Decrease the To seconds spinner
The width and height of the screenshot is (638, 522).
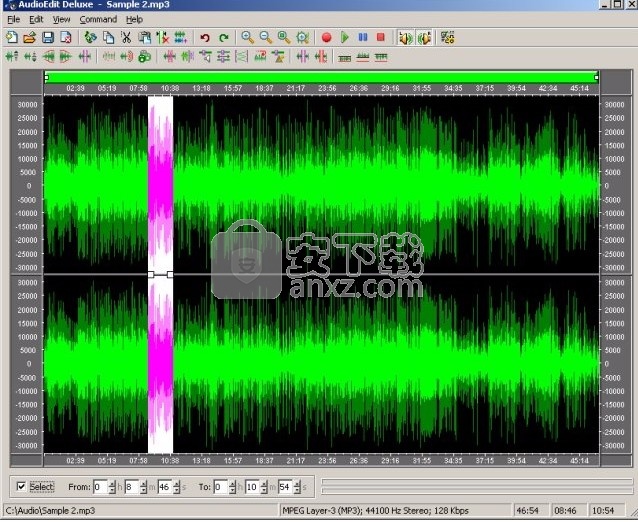[x=297, y=490]
